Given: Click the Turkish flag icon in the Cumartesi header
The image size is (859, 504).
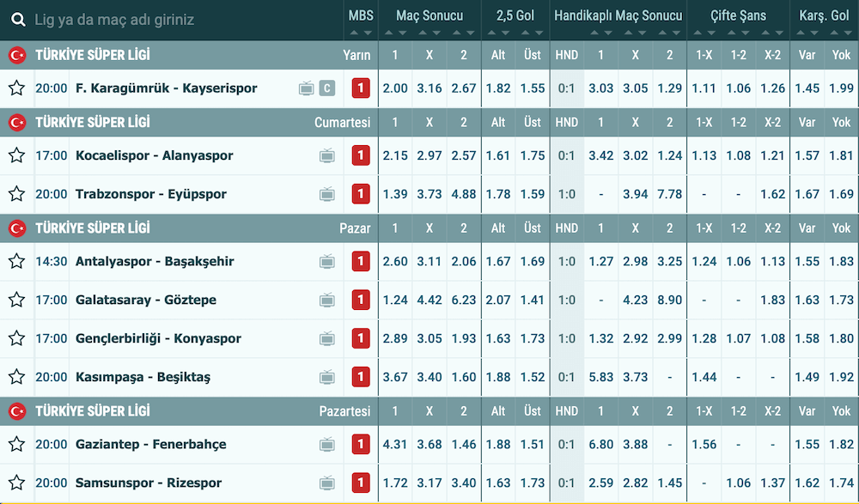Looking at the screenshot, I should [16, 123].
